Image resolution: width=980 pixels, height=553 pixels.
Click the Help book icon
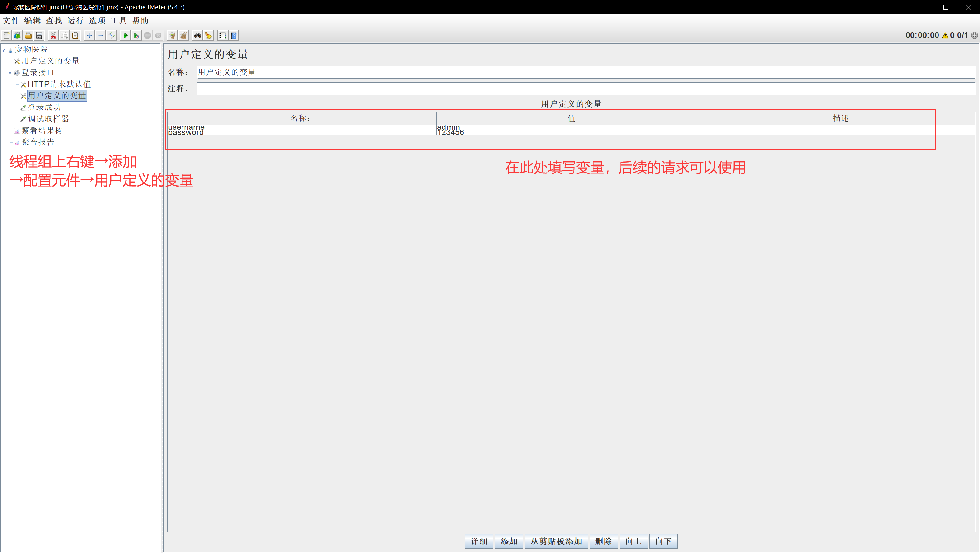coord(234,35)
